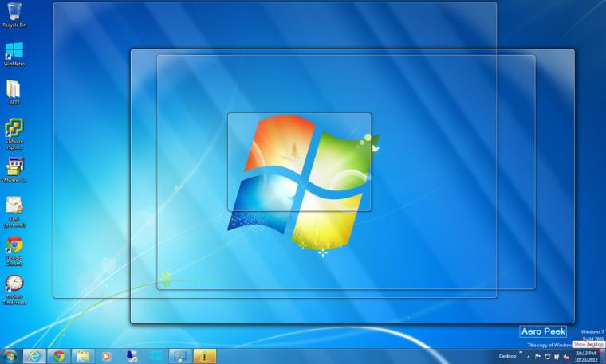Viewport: 606px width, 364px height.
Task: Open the Desktop toolbar in the taskbar
Action: tap(507, 356)
